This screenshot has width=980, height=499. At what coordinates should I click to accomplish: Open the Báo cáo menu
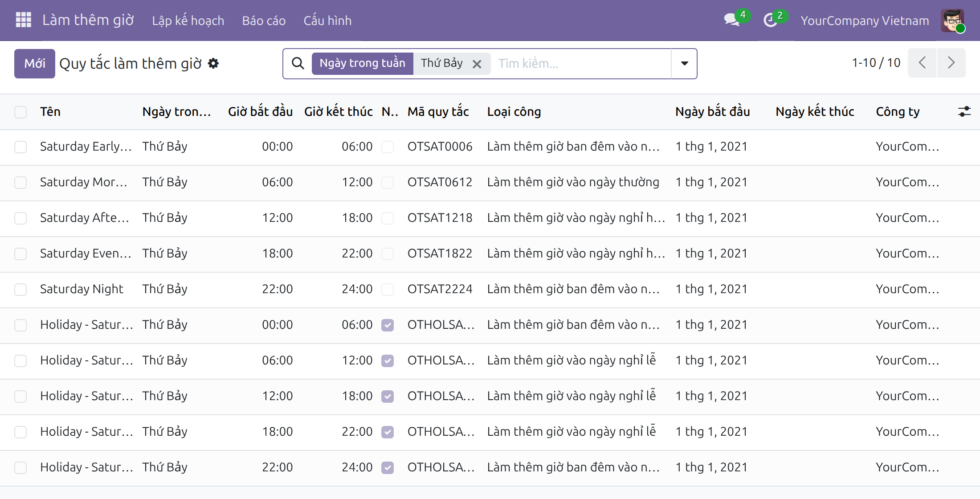[x=264, y=20]
